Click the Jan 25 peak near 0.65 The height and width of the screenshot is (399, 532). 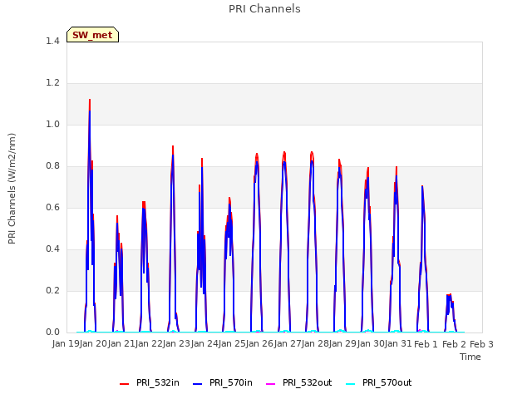(229, 199)
